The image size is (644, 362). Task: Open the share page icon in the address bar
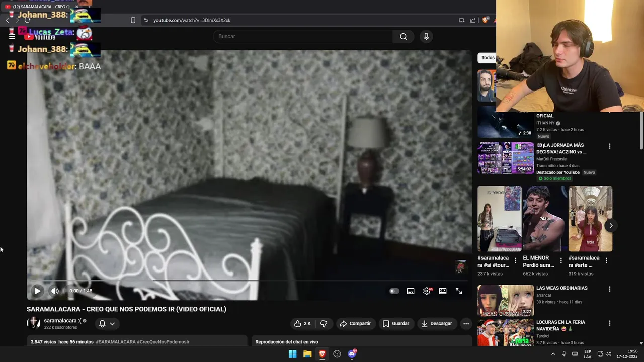pyautogui.click(x=473, y=20)
